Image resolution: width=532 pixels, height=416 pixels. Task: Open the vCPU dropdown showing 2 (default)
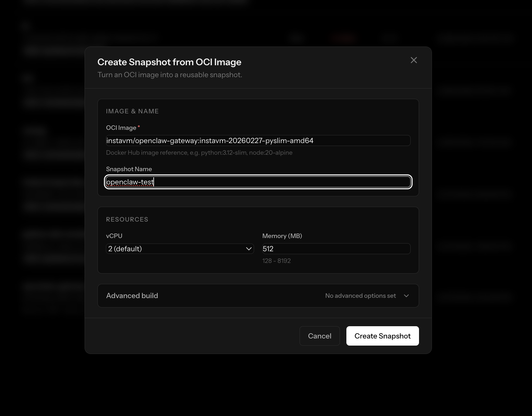[179, 249]
